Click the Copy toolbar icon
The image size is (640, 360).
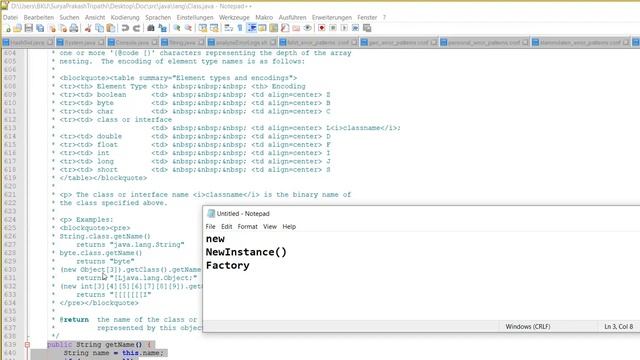[99, 28]
